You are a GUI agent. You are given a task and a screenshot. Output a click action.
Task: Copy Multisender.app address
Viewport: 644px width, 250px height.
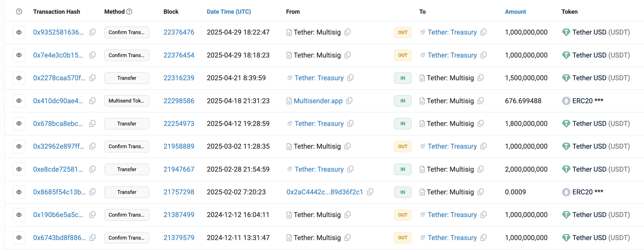(x=349, y=101)
